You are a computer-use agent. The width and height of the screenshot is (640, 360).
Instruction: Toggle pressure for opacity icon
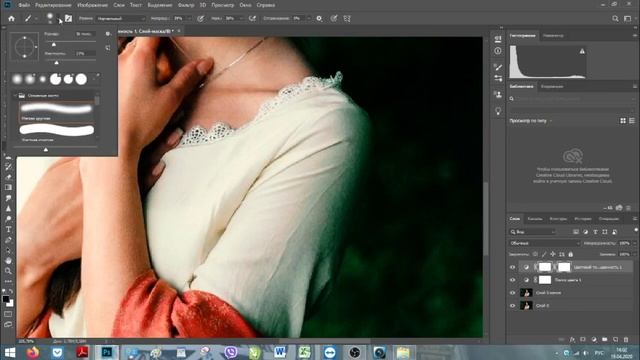200,18
